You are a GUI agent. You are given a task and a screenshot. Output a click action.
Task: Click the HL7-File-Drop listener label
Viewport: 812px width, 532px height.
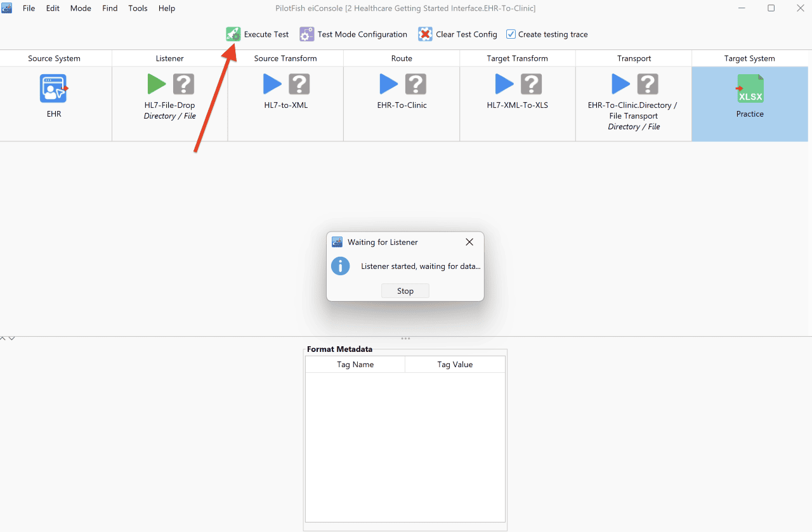170,105
